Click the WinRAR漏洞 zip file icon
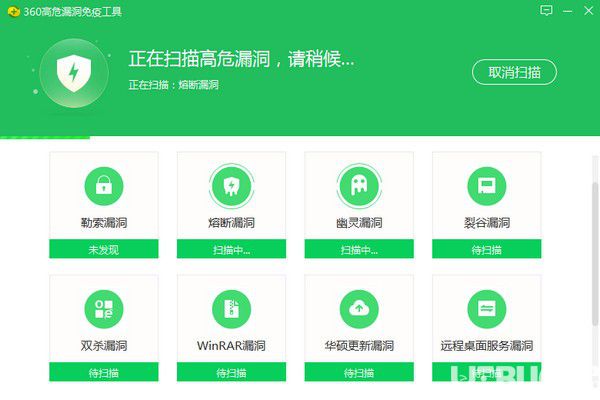 (x=231, y=309)
